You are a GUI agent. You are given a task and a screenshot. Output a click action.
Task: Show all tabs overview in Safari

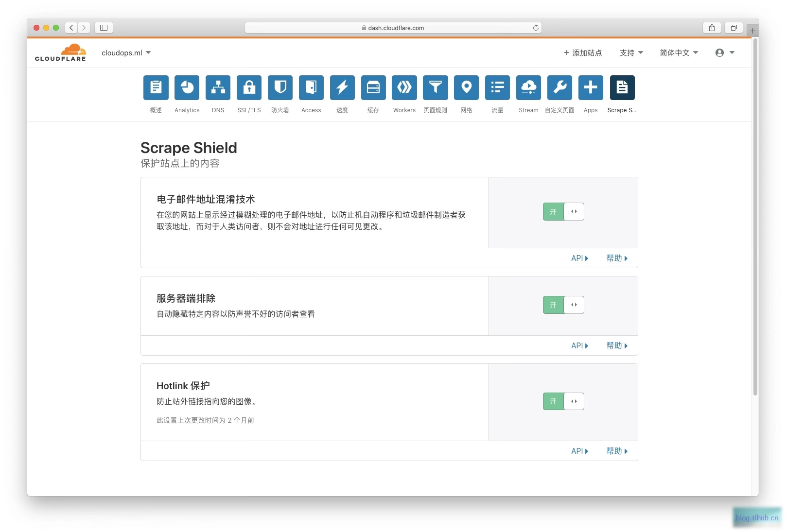734,28
